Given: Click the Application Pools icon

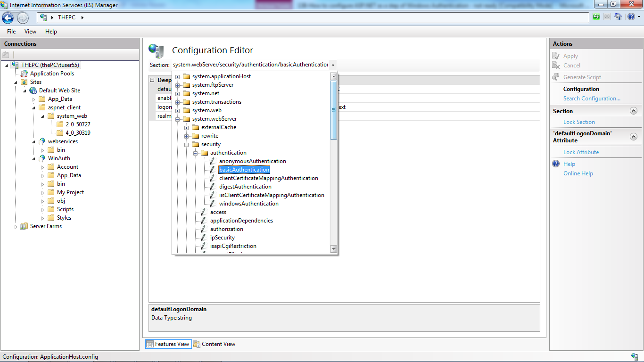Looking at the screenshot, I should (24, 74).
